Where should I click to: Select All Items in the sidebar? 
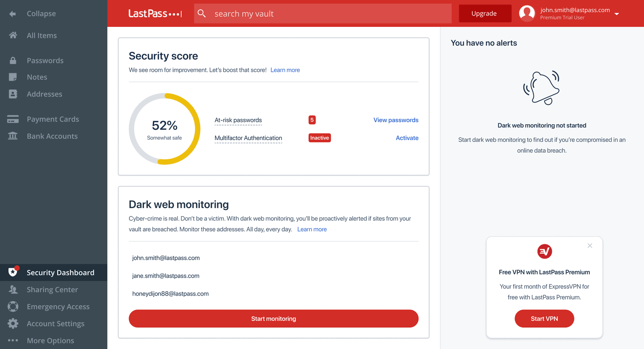(x=42, y=35)
